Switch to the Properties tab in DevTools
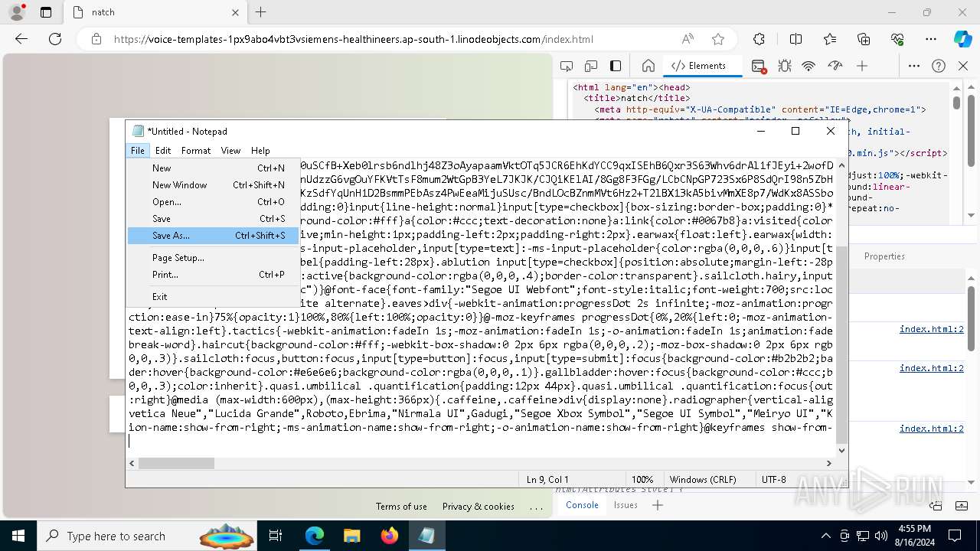 [x=884, y=256]
